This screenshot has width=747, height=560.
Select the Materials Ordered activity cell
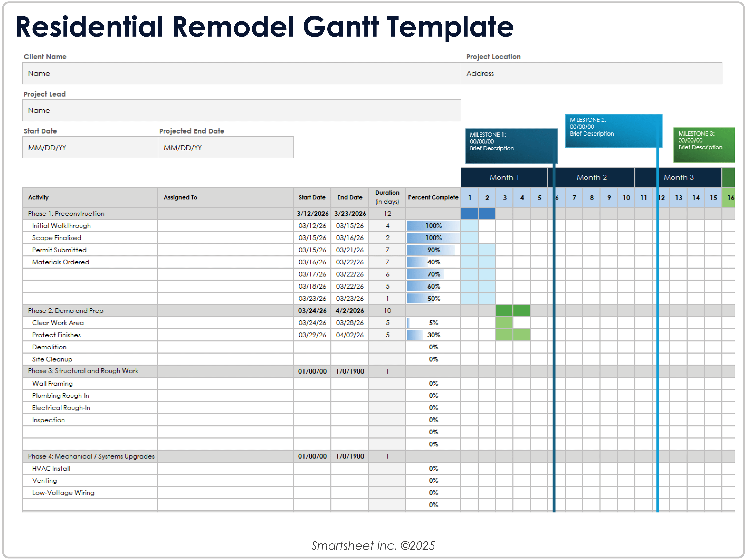coord(90,262)
